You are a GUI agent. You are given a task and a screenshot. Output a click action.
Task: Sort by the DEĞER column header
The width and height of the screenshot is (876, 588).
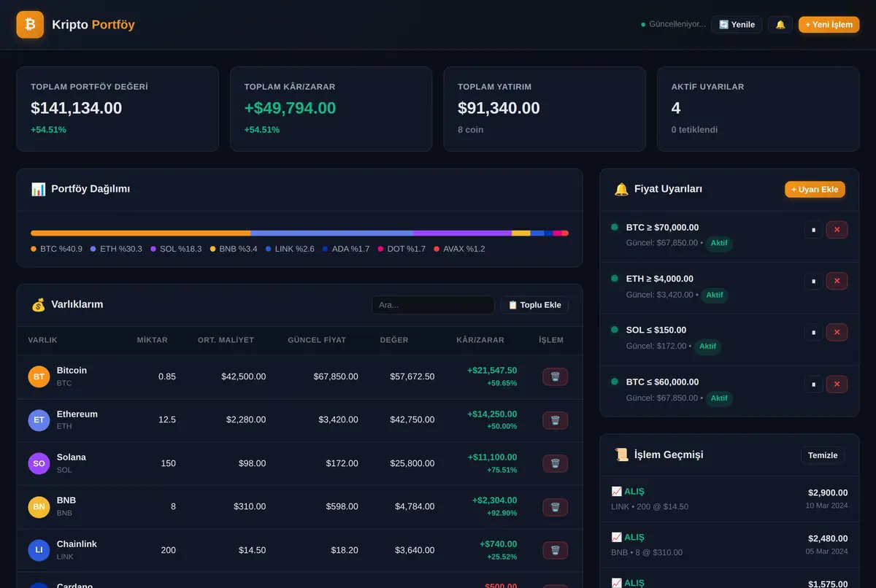coord(394,340)
